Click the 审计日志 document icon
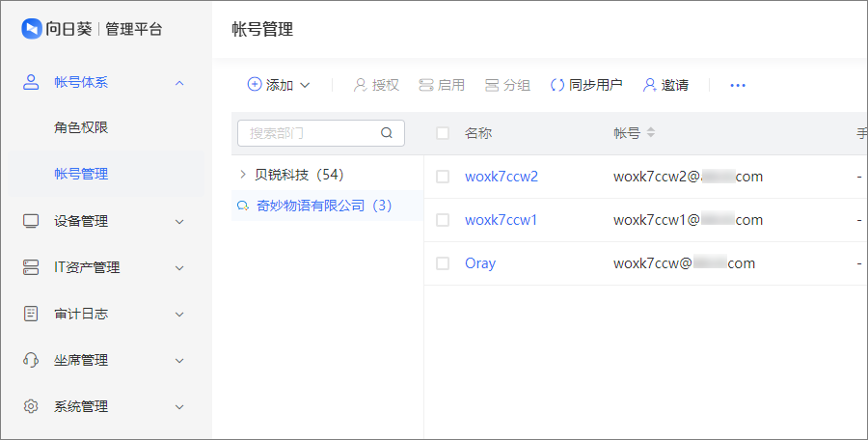Image resolution: width=868 pixels, height=440 pixels. point(31,314)
